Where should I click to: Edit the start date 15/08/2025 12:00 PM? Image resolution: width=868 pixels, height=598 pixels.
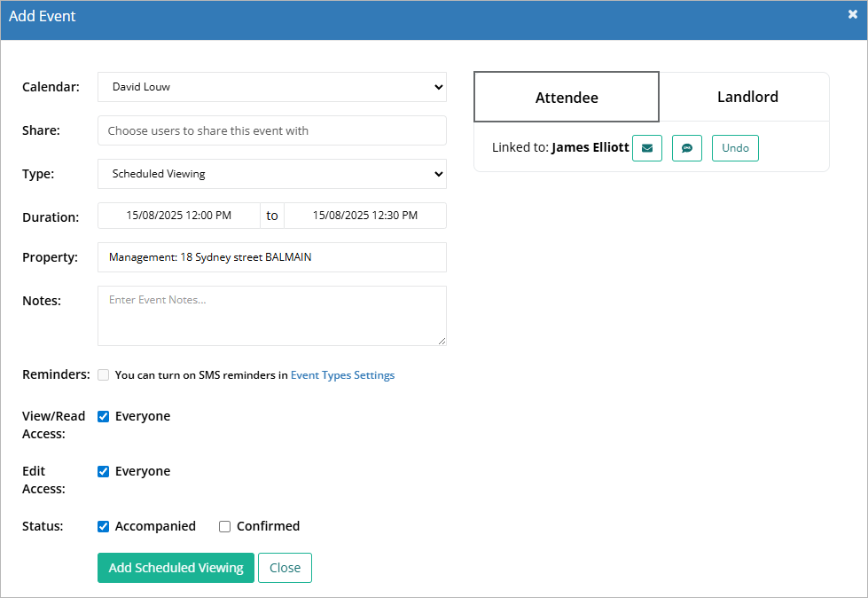tap(179, 216)
